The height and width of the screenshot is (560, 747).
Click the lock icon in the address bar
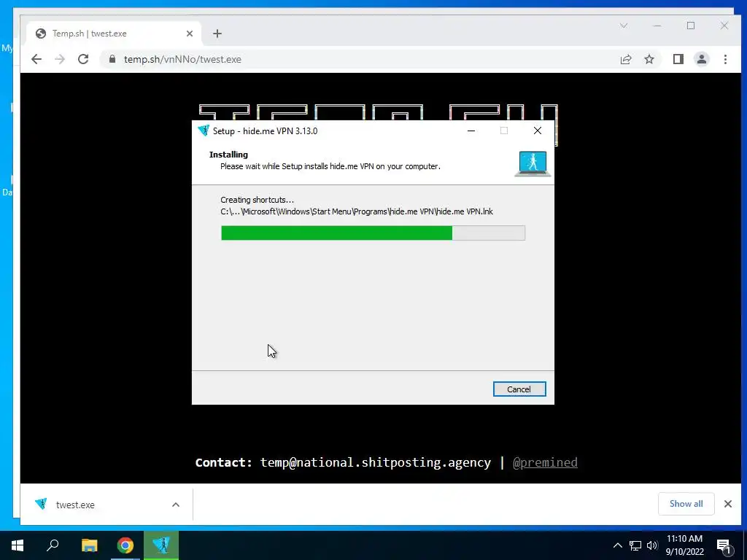point(112,59)
